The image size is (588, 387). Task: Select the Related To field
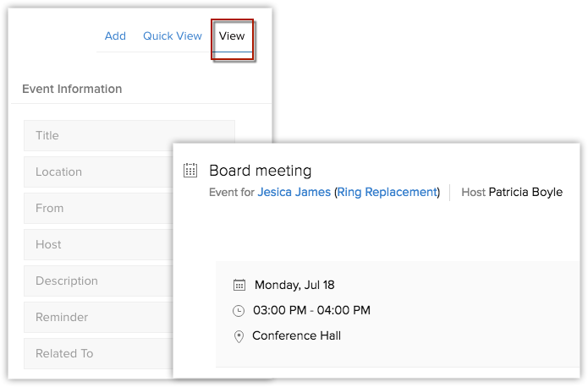pos(97,353)
